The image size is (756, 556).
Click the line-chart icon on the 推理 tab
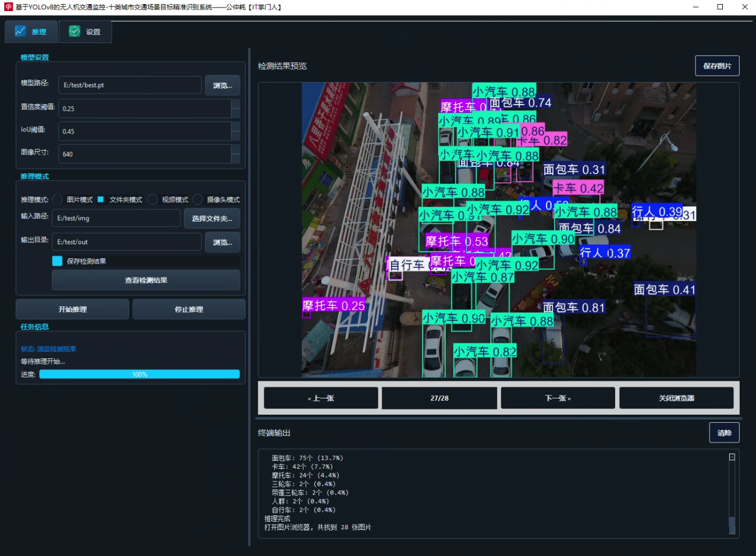click(x=20, y=31)
